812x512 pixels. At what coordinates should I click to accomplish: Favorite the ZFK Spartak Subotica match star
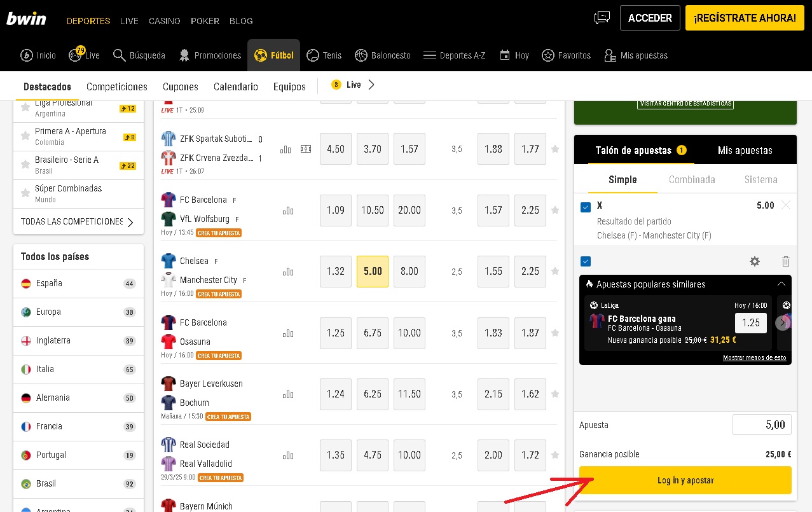tap(555, 149)
